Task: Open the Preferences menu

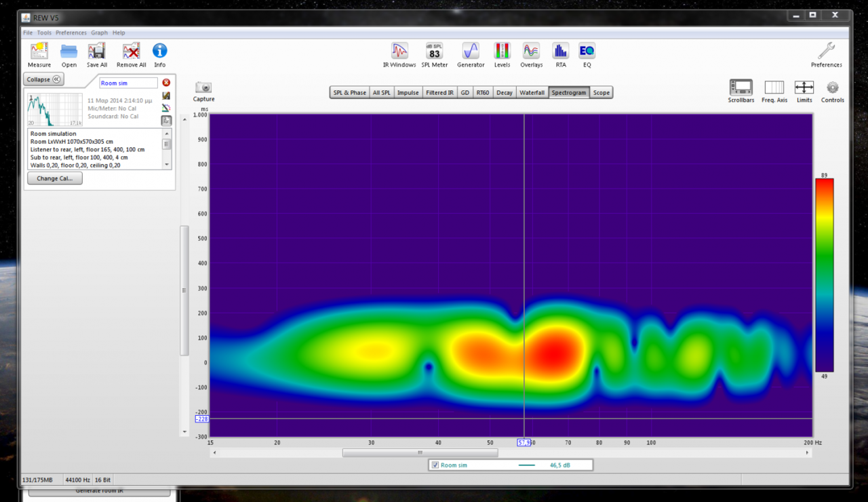Action: [x=71, y=33]
